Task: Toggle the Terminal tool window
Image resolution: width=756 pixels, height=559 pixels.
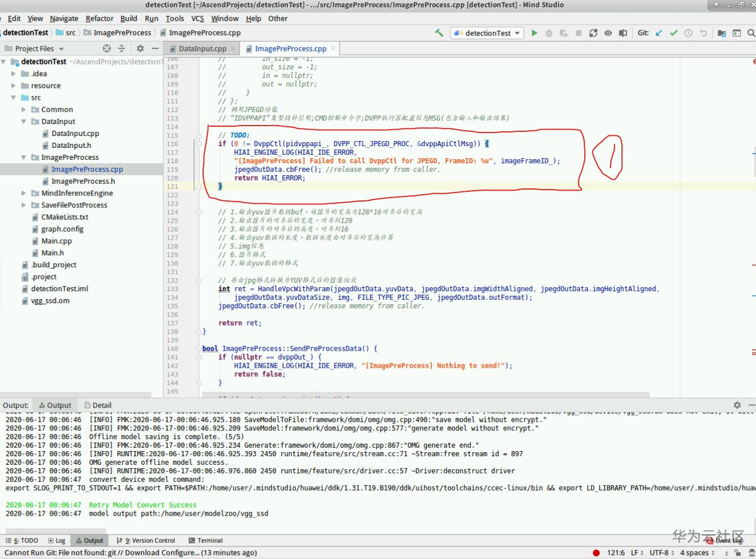Action: click(x=204, y=540)
